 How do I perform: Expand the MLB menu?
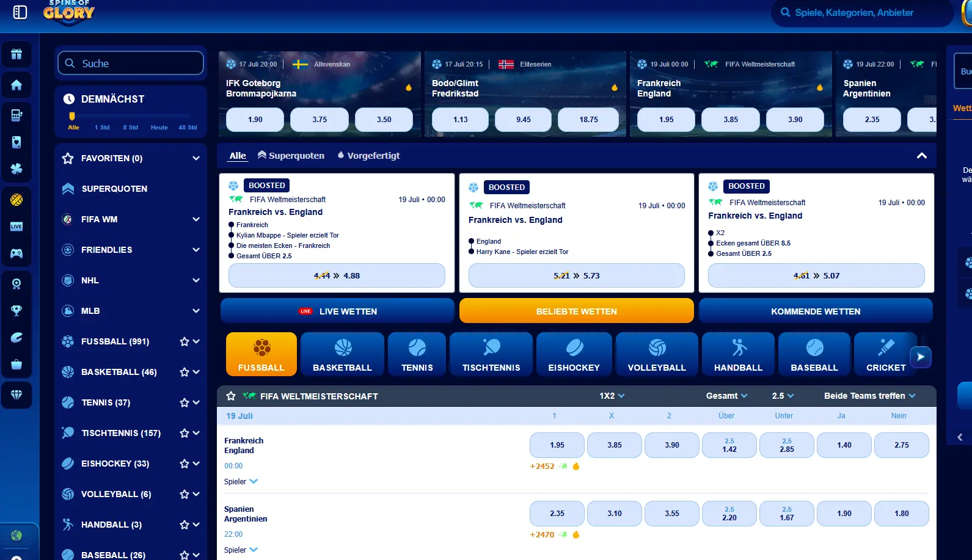196,311
